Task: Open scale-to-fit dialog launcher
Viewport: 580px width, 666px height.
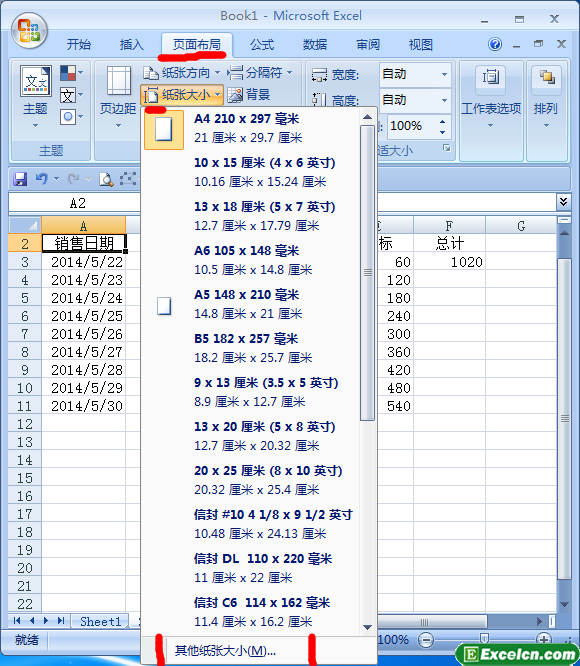Action: [446, 148]
